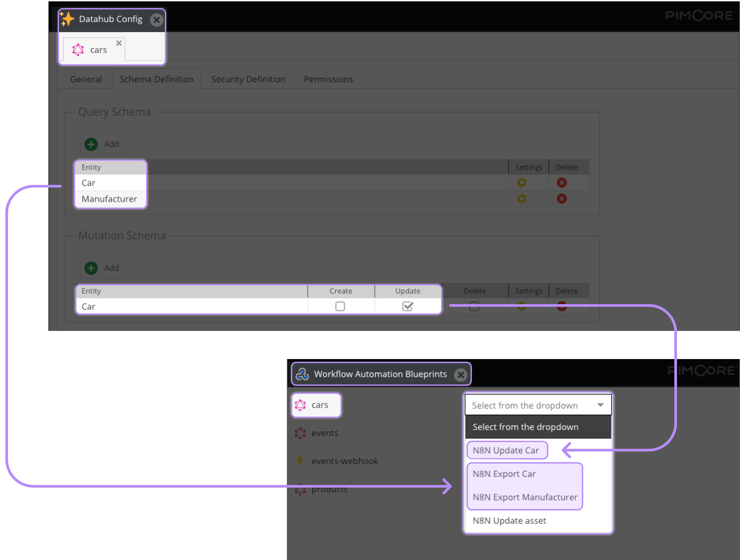Image resolution: width=740 pixels, height=560 pixels.
Task: Switch to the Schema Definition tab
Action: click(157, 79)
